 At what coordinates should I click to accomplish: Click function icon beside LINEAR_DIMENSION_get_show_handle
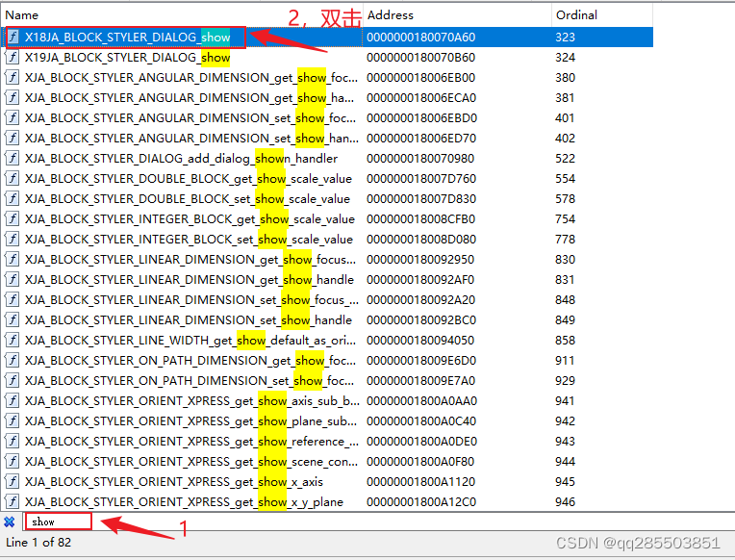click(x=13, y=280)
